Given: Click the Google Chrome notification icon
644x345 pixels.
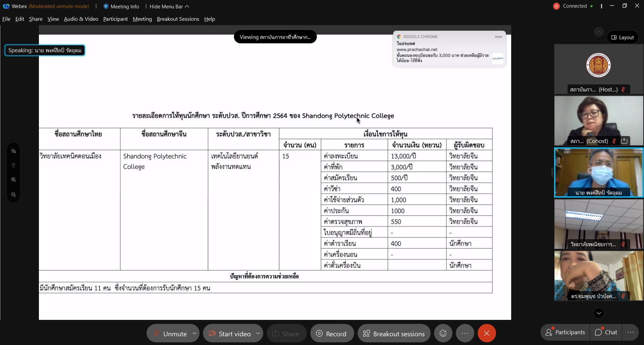Looking at the screenshot, I should [x=399, y=37].
